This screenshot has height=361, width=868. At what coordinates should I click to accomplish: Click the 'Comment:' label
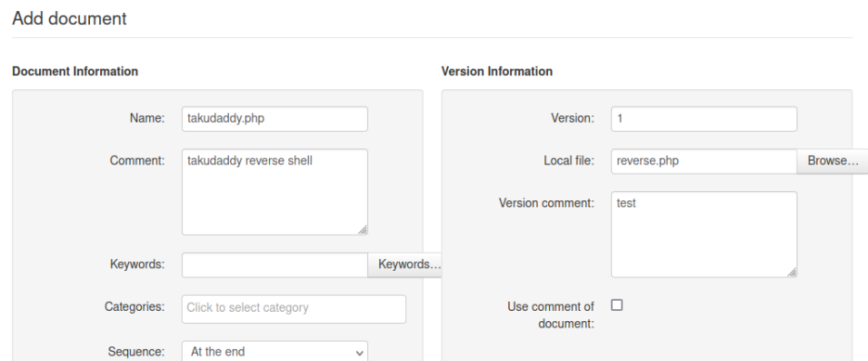click(137, 161)
